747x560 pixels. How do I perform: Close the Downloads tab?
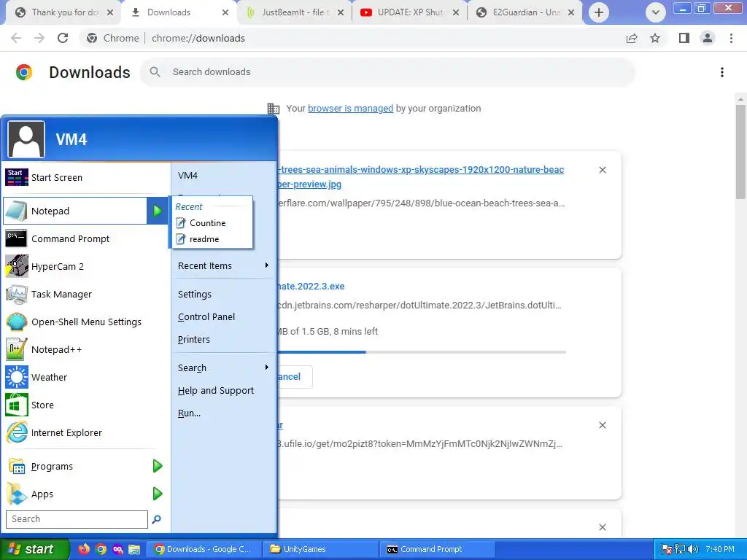225,12
